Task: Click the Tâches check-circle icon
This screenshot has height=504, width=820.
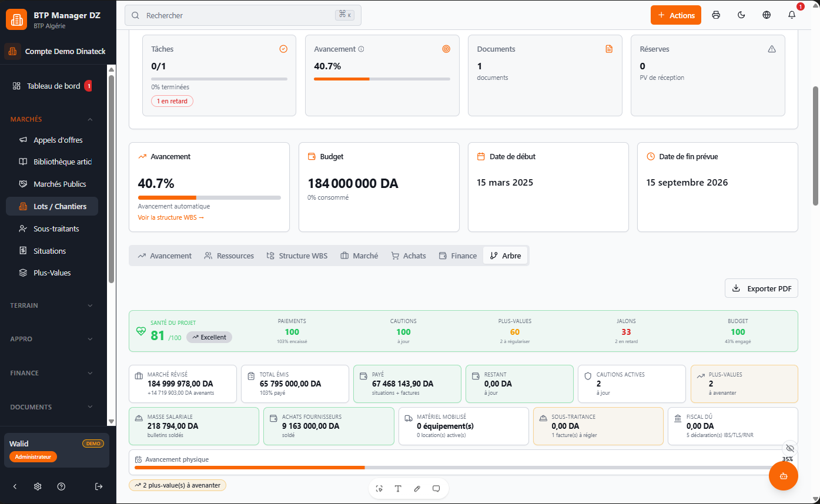Action: [x=283, y=49]
